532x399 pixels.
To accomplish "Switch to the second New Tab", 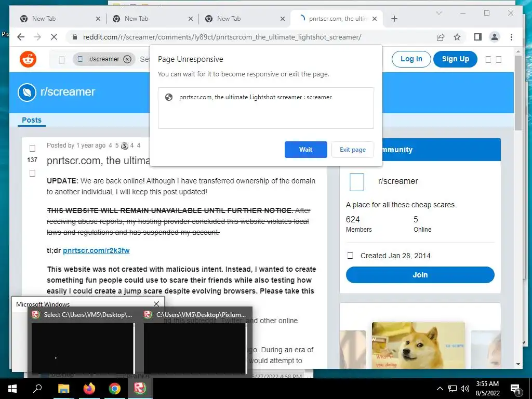I will pyautogui.click(x=150, y=19).
